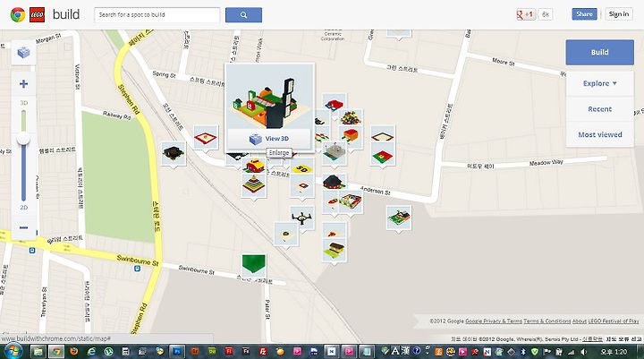Zoom out with the minus button
The width and height of the screenshot is (644, 359).
[x=23, y=227]
